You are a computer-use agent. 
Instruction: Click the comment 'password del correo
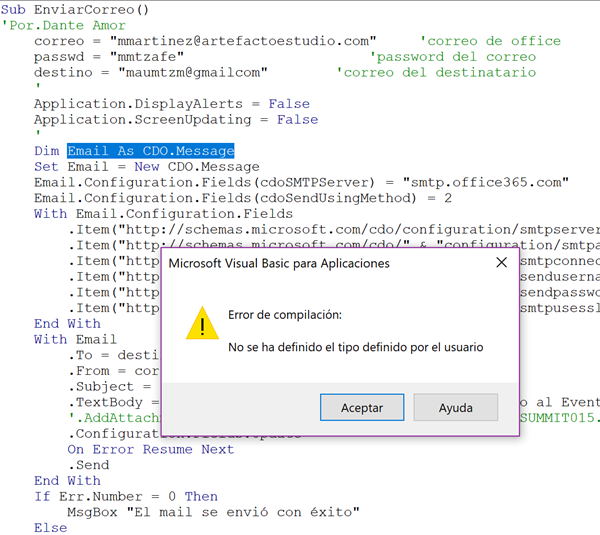[453, 57]
